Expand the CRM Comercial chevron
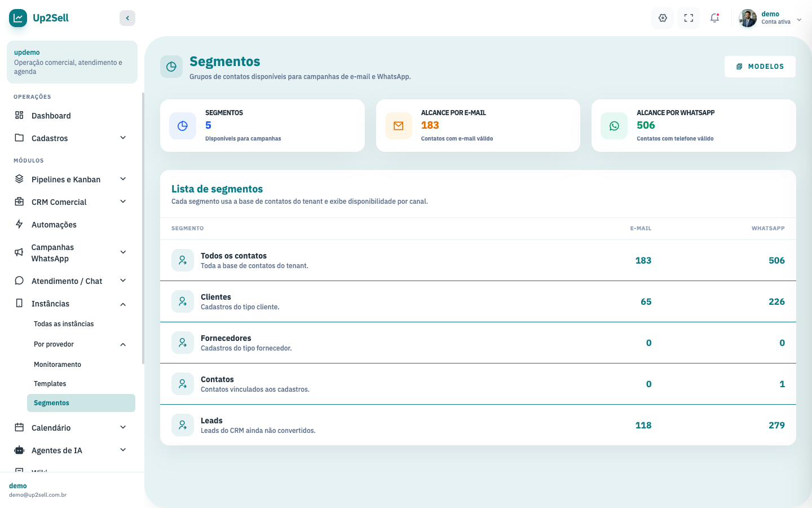Viewport: 812px width, 508px height. click(x=123, y=202)
